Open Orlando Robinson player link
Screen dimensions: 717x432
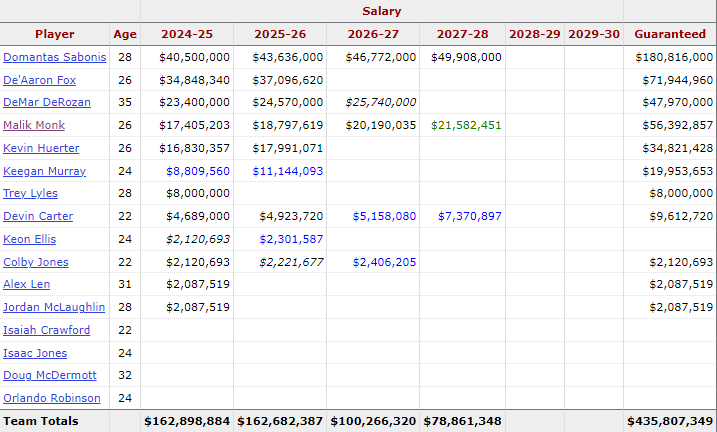(52, 398)
